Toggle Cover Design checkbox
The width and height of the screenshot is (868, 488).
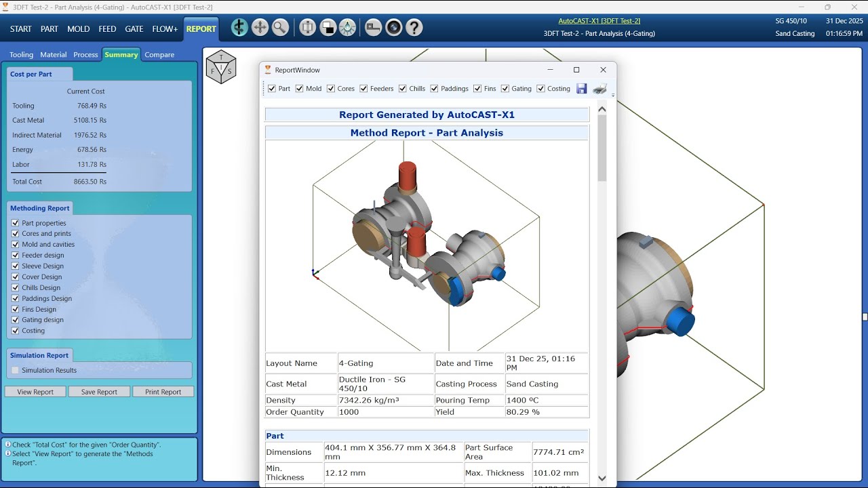(16, 277)
